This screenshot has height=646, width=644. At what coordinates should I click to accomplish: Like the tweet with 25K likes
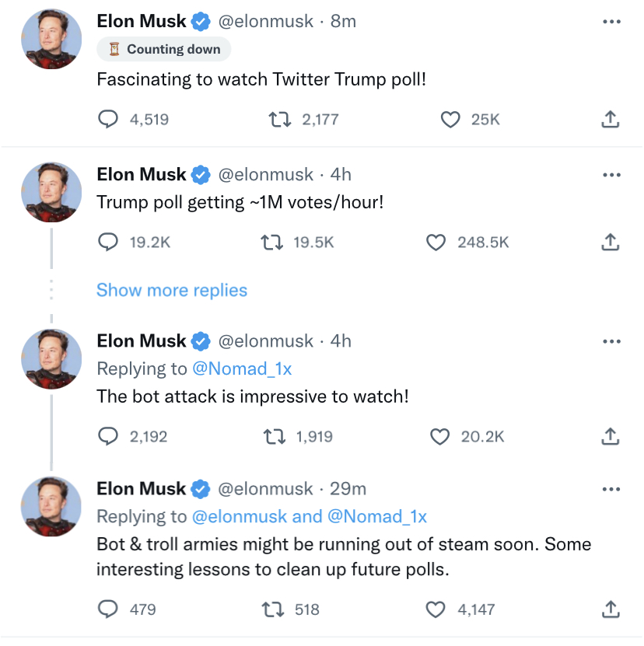[x=450, y=119]
